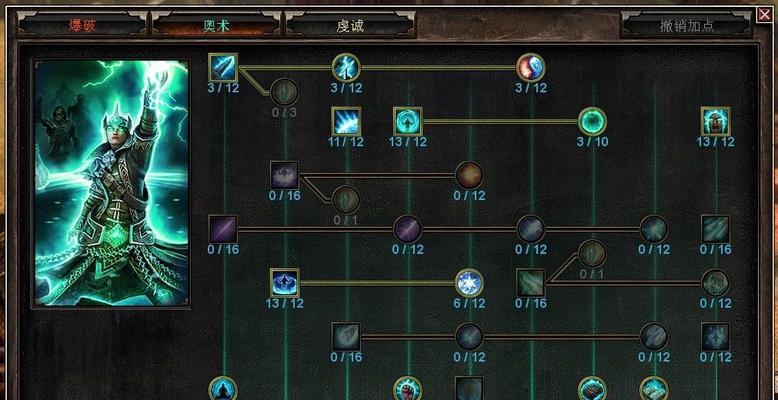
Task: Select the 奥术 mastery tab
Action: (x=216, y=24)
